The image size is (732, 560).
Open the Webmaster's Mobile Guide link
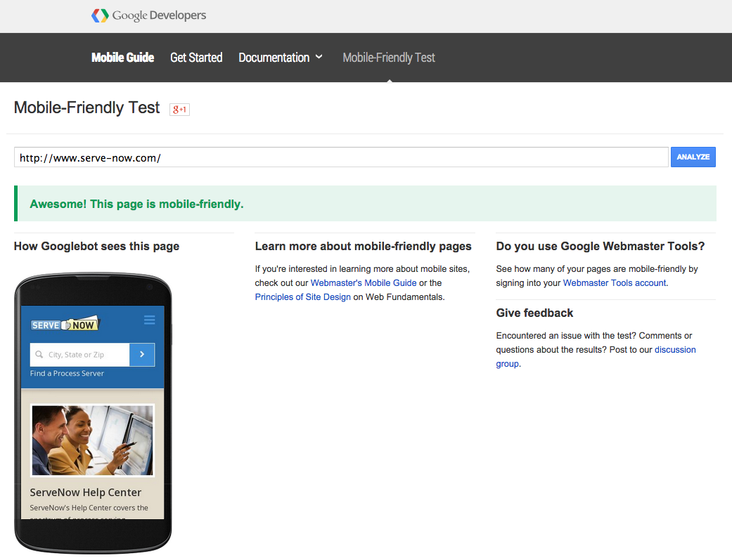click(364, 282)
